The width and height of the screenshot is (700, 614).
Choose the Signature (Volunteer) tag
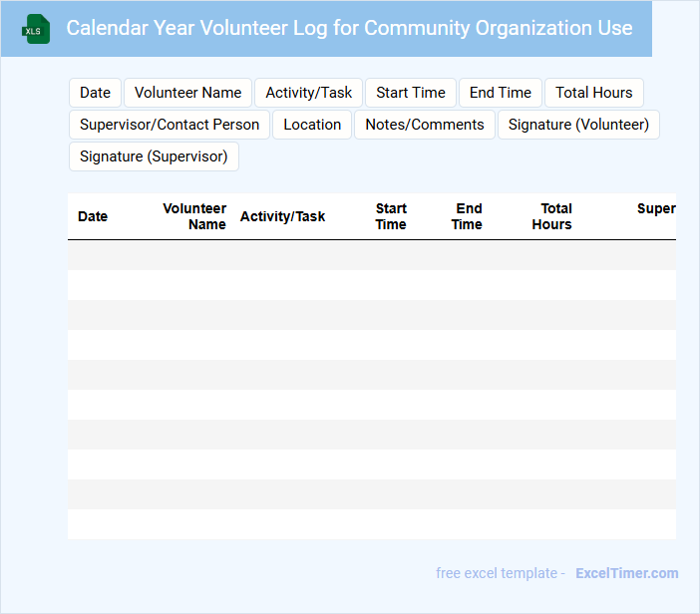578,125
